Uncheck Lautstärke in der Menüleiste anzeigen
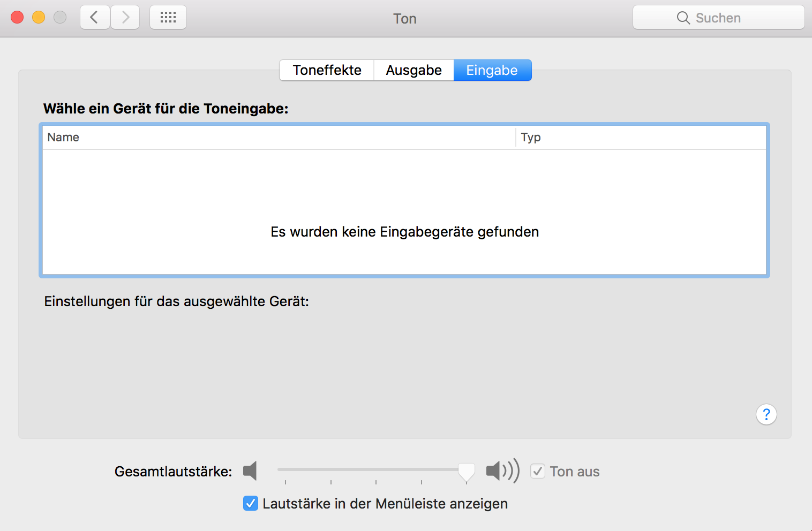The width and height of the screenshot is (812, 531). [x=251, y=503]
